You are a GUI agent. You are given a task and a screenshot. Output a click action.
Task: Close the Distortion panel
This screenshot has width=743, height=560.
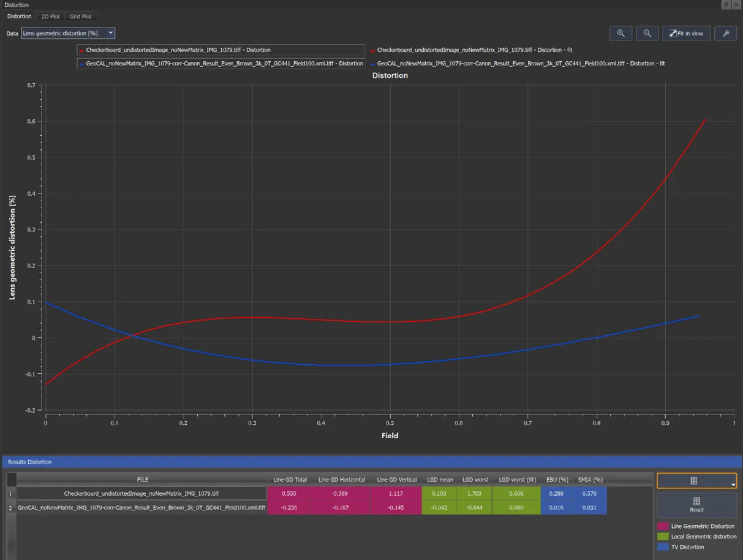[736, 4]
